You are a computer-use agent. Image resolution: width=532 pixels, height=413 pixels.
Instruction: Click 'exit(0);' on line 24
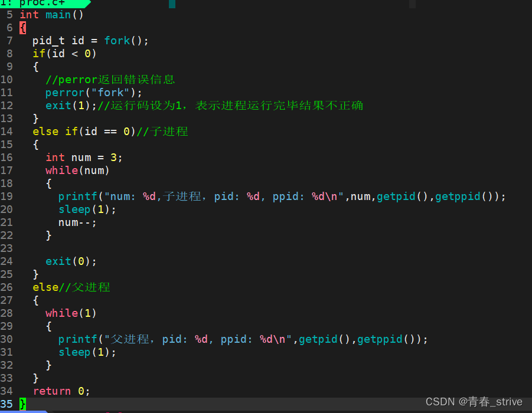click(71, 261)
